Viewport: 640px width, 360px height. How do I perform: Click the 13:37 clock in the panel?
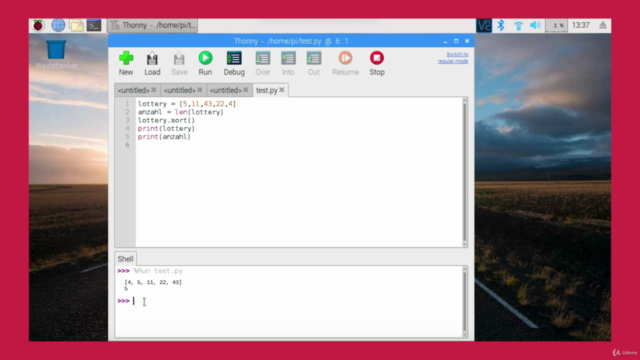580,25
